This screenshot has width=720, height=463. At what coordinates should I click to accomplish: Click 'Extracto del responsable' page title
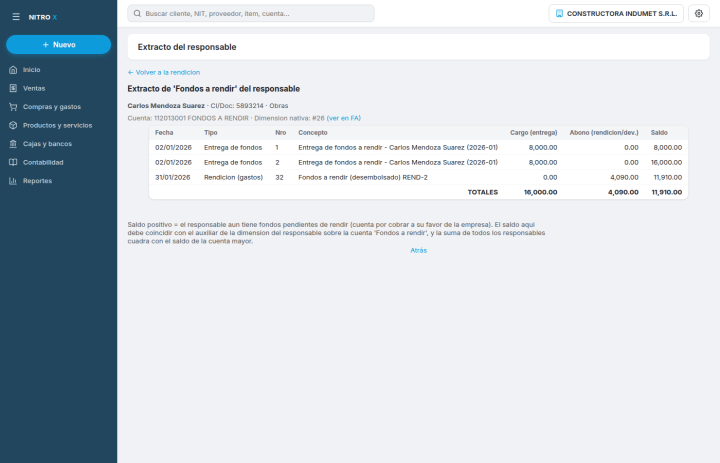click(x=187, y=47)
